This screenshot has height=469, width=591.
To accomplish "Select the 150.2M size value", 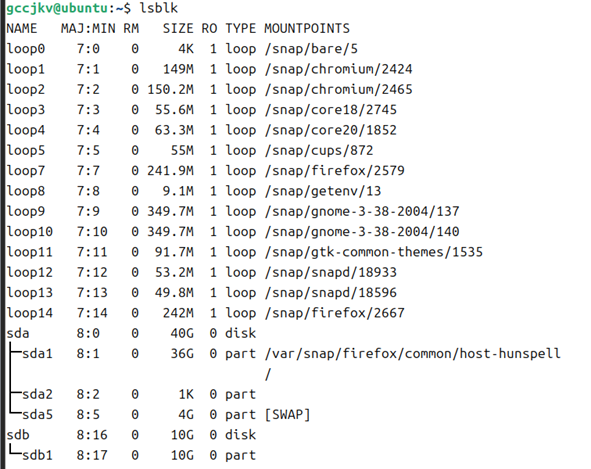I will (x=170, y=90).
